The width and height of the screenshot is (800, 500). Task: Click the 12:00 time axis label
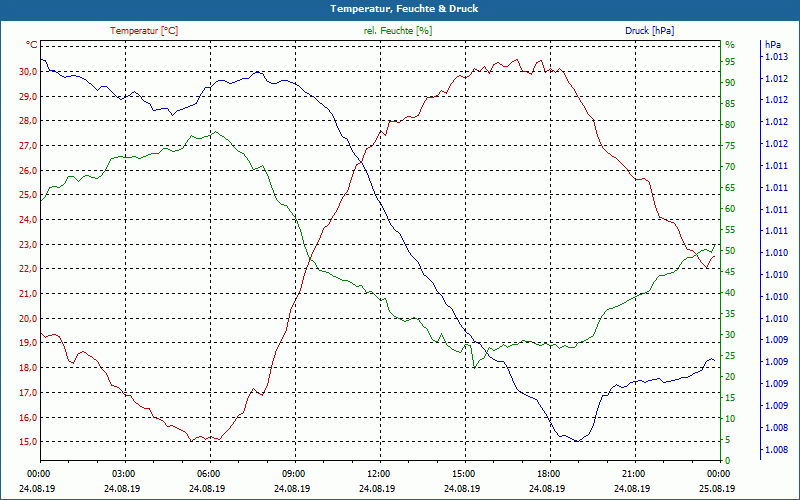point(377,473)
